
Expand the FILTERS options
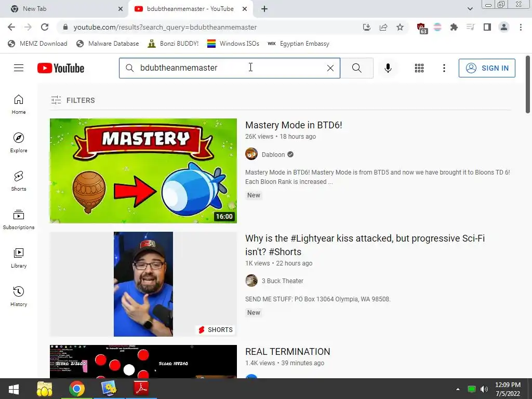[73, 100]
